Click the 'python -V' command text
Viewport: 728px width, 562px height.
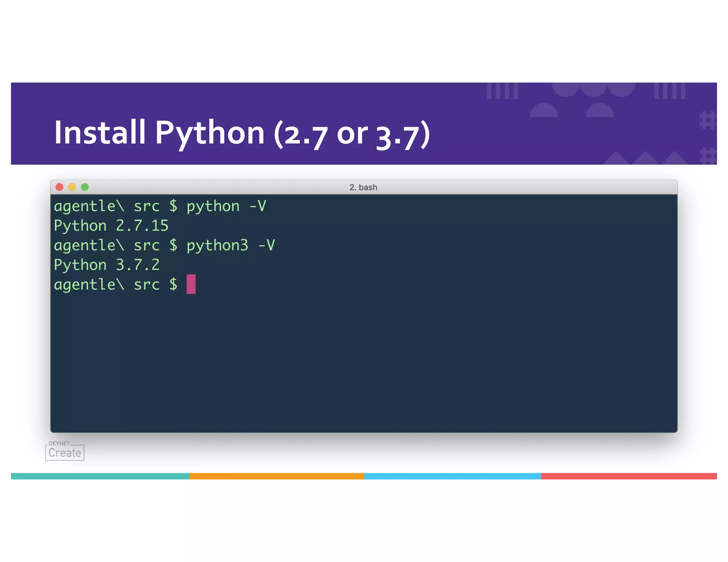[226, 207]
